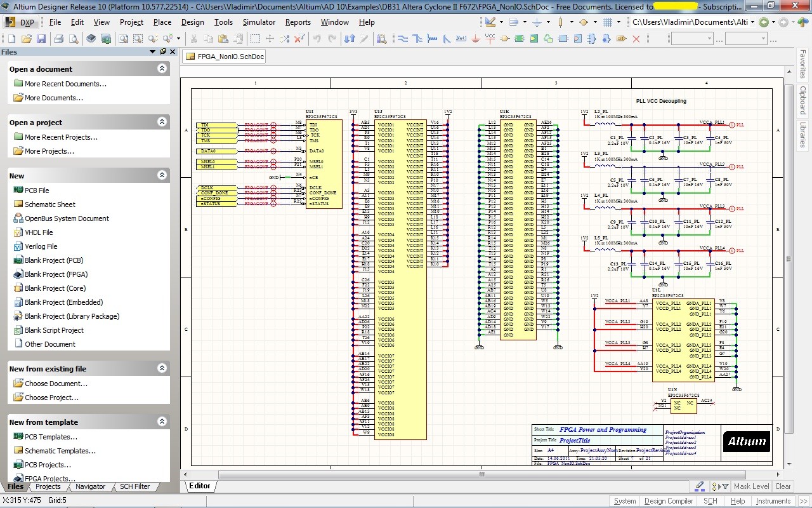This screenshot has height=508, width=812.
Task: Open the utility drawing tools dropdown
Action: 501,22
